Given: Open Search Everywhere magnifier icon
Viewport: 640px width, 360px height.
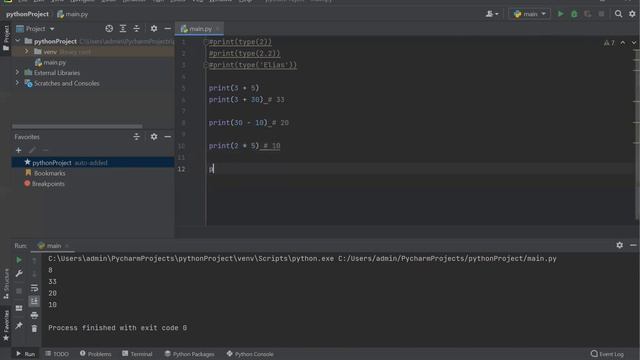Looking at the screenshot, I should pyautogui.click(x=618, y=14).
